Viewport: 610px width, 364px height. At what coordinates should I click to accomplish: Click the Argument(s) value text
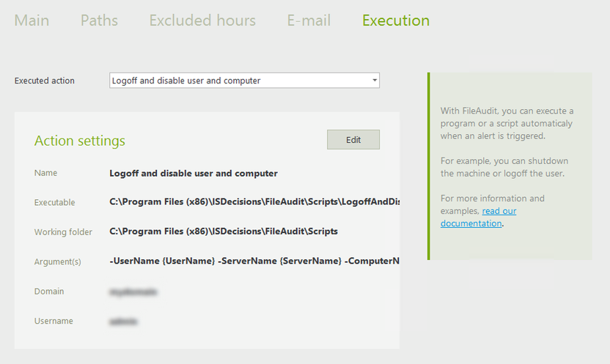click(254, 261)
